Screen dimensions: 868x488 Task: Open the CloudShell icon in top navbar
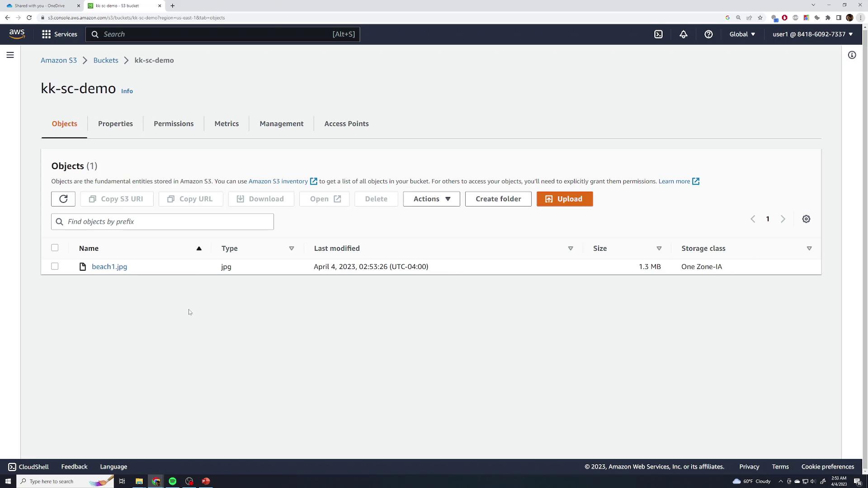(x=658, y=34)
